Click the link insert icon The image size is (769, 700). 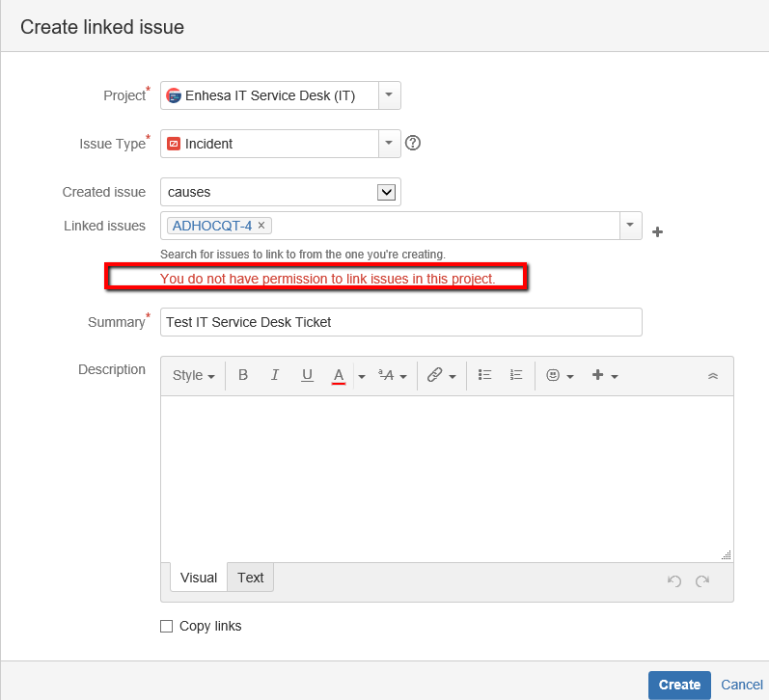(x=435, y=375)
